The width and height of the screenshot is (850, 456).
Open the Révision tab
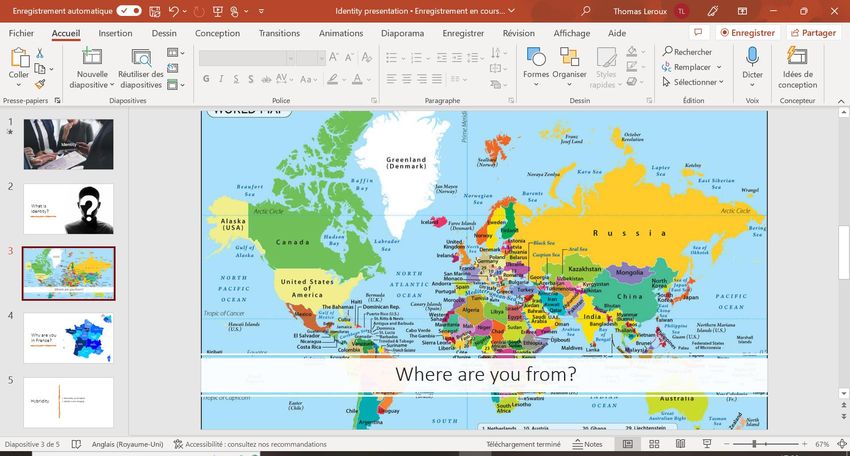coord(518,33)
